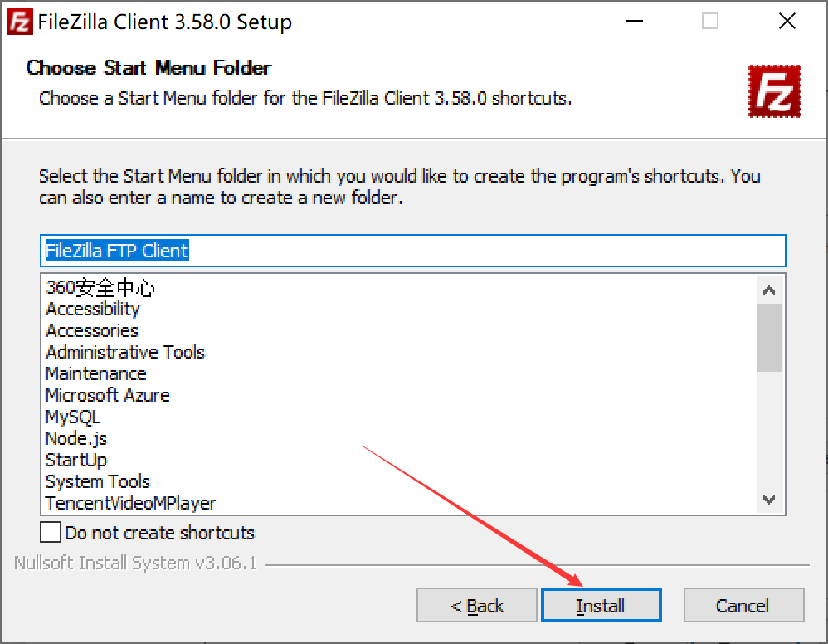Enable Do not create shortcuts checkbox

pyautogui.click(x=51, y=532)
